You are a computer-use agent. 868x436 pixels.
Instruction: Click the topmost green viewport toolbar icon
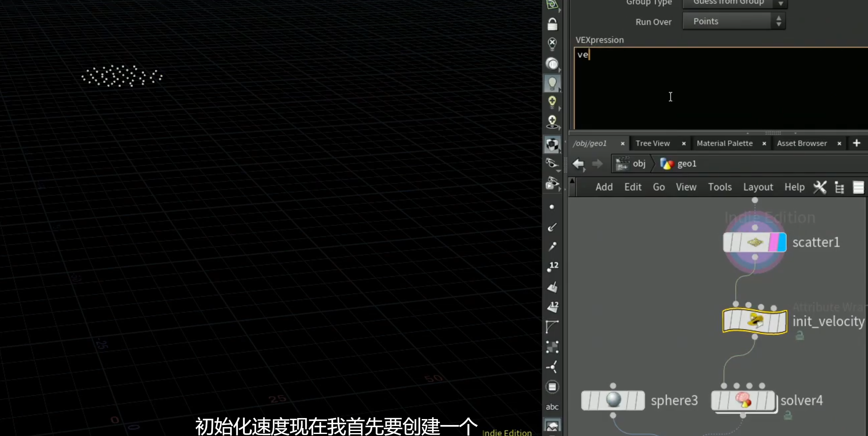(552, 5)
